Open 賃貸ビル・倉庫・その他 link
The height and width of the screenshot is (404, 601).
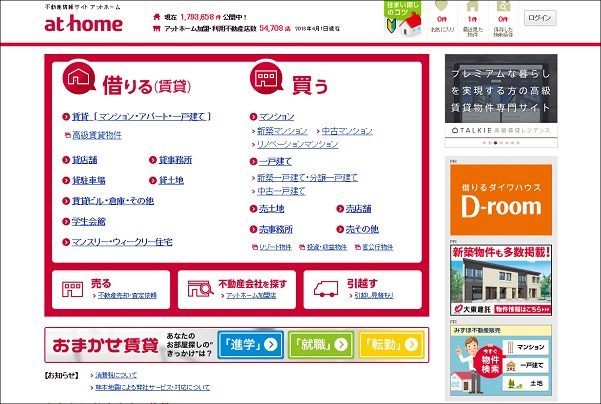click(113, 201)
